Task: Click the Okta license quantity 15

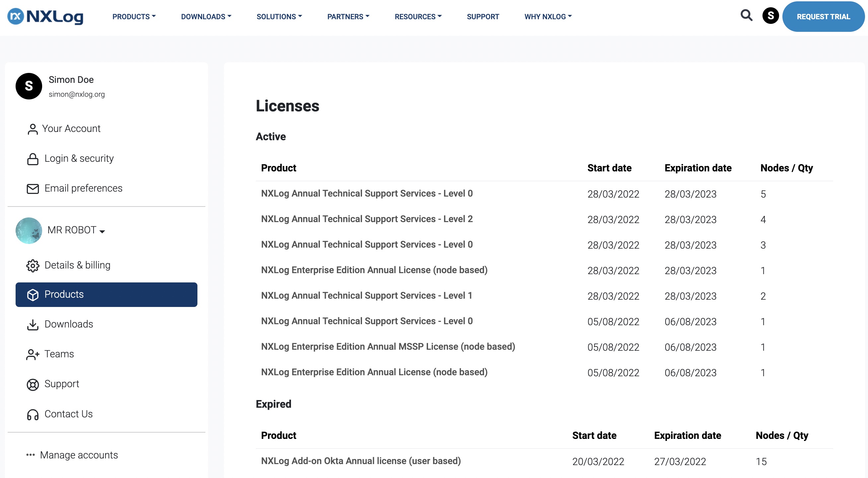Action: pyautogui.click(x=761, y=461)
